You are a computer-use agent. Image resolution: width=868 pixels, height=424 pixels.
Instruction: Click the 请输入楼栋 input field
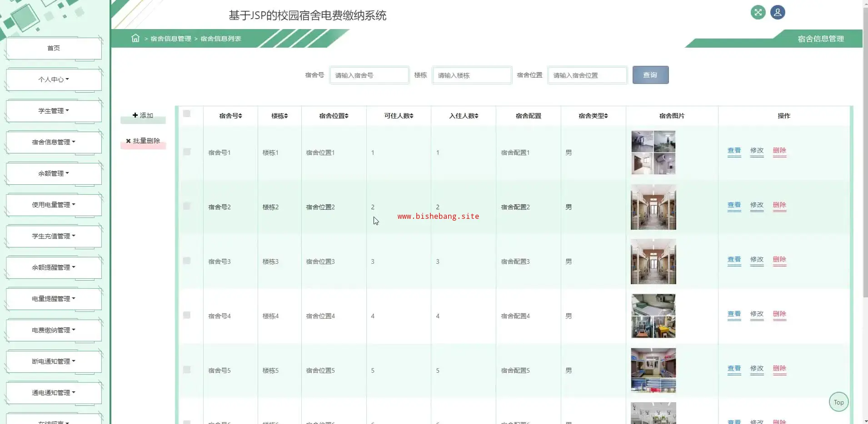click(472, 75)
